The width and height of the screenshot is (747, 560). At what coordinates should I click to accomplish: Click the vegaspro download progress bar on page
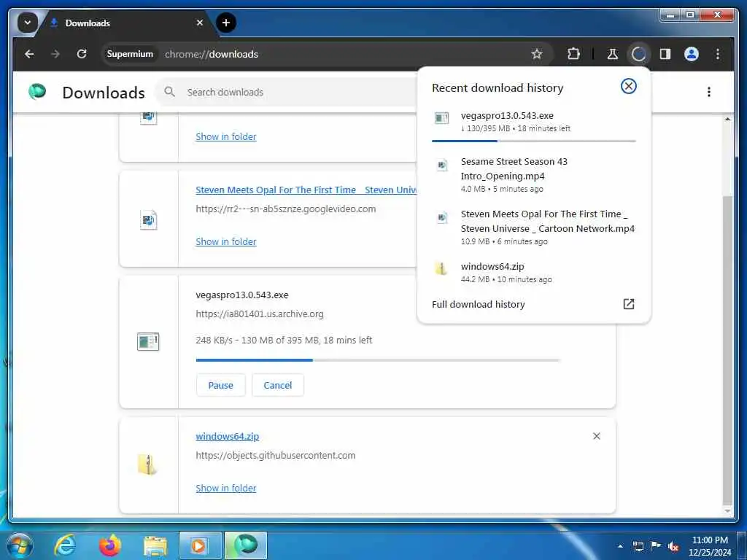[x=379, y=360]
